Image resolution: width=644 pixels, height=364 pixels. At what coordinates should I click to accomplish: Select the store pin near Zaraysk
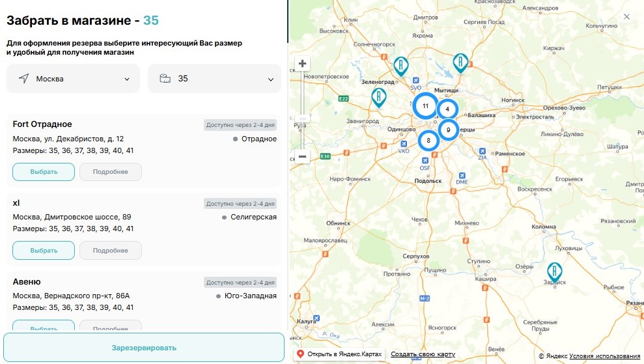click(554, 272)
